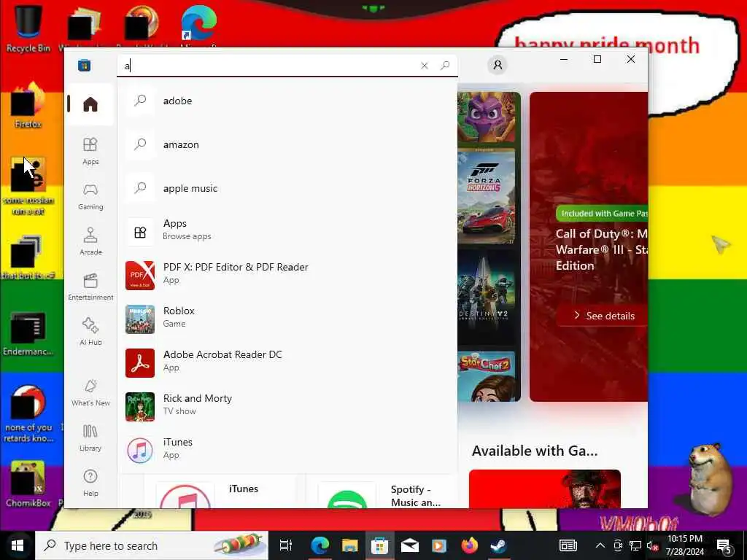Click 'Available with Ga...' section heading
The width and height of the screenshot is (747, 560).
(535, 451)
